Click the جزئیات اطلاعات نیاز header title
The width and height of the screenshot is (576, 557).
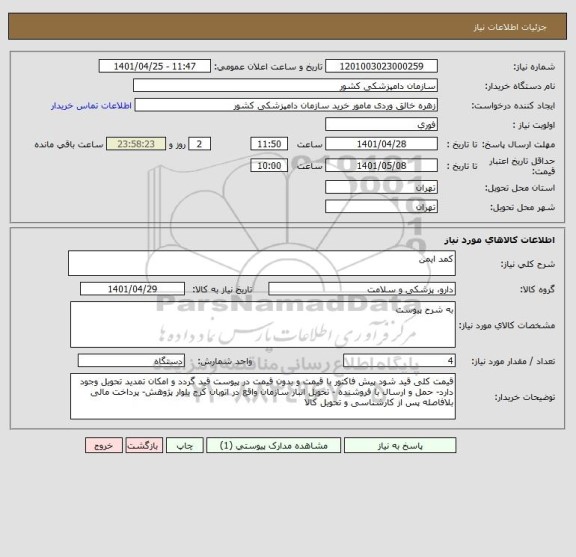click(510, 27)
